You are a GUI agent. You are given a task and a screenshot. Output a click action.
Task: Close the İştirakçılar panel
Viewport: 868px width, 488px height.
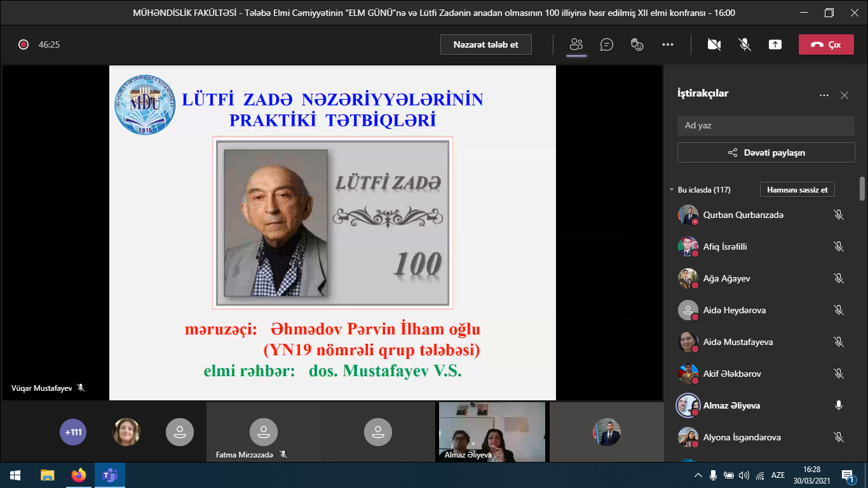pyautogui.click(x=844, y=95)
